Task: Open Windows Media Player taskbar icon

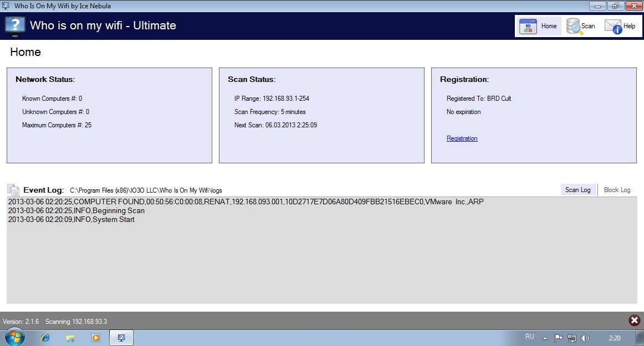Action: coord(96,338)
